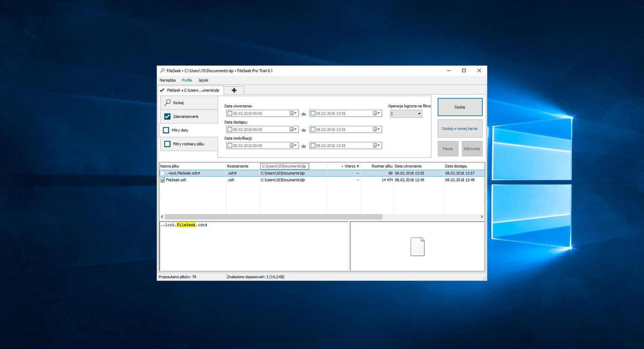This screenshot has height=349, width=644.
Task: Click the resize grip in status bar corner
Action: (484, 278)
